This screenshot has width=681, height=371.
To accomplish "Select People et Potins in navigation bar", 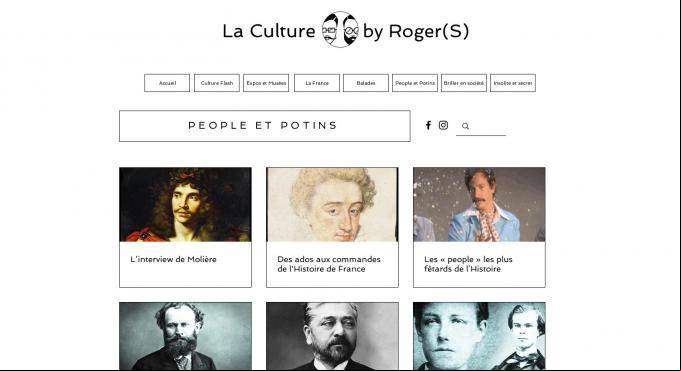I will pos(415,83).
